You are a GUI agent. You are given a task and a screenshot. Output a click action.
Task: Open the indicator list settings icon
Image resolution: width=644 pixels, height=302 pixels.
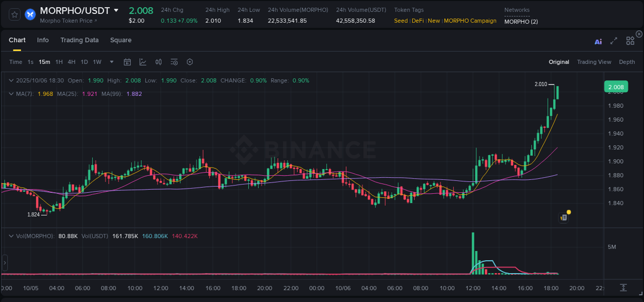tap(174, 61)
